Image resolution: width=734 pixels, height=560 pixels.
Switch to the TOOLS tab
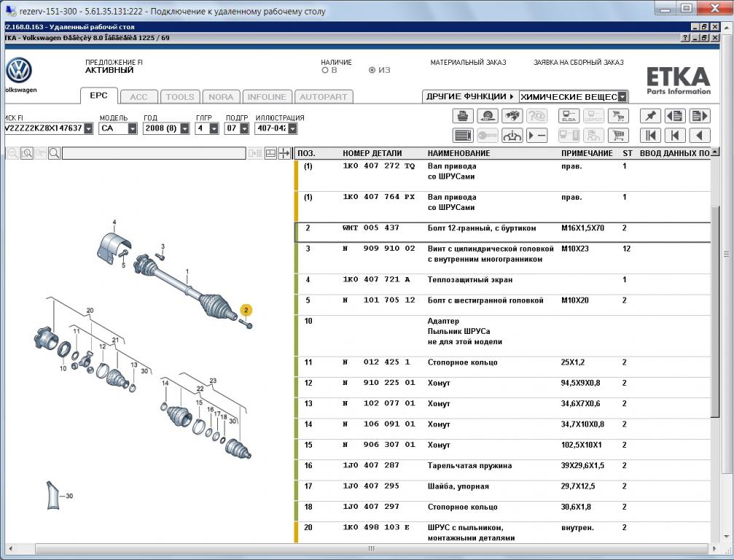[180, 97]
